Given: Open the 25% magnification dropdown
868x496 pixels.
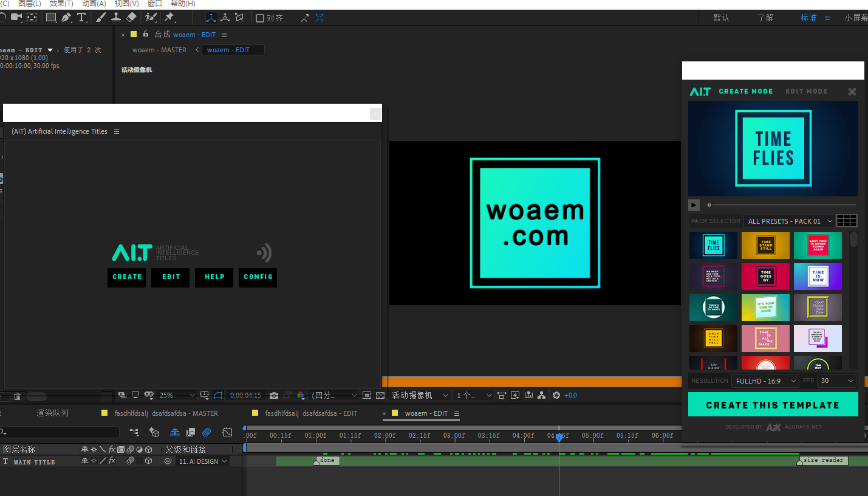Looking at the screenshot, I should 177,395.
